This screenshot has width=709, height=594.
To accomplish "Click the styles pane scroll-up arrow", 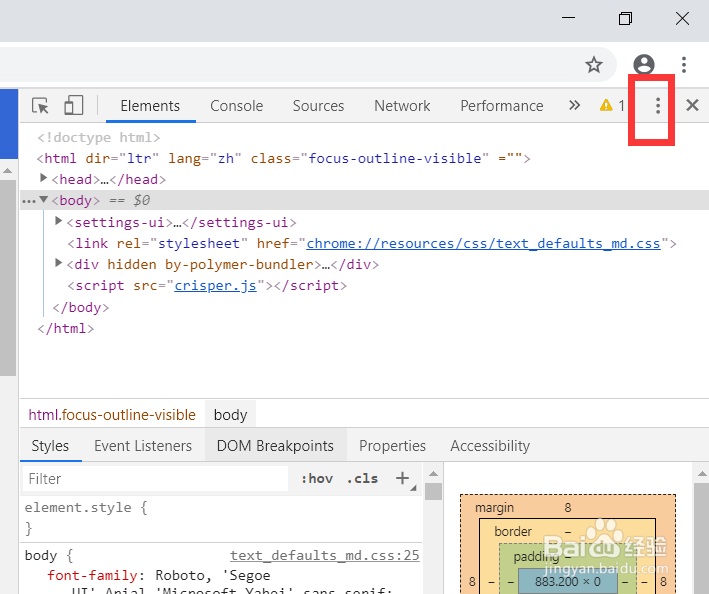I will click(x=433, y=474).
